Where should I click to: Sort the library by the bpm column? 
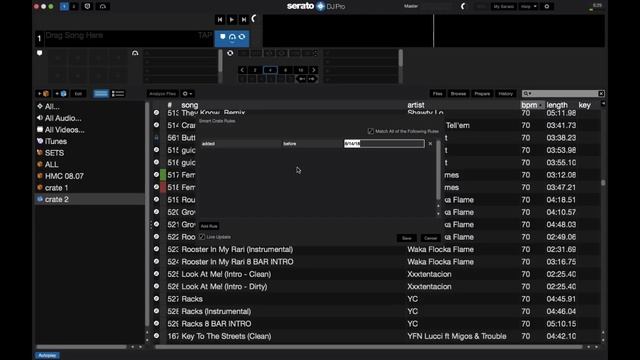[532, 105]
